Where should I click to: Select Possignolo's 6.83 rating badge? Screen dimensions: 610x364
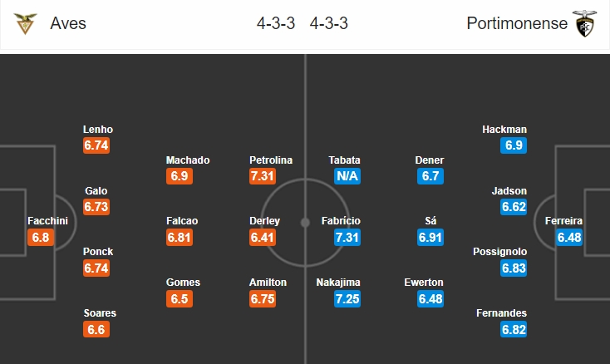click(514, 268)
